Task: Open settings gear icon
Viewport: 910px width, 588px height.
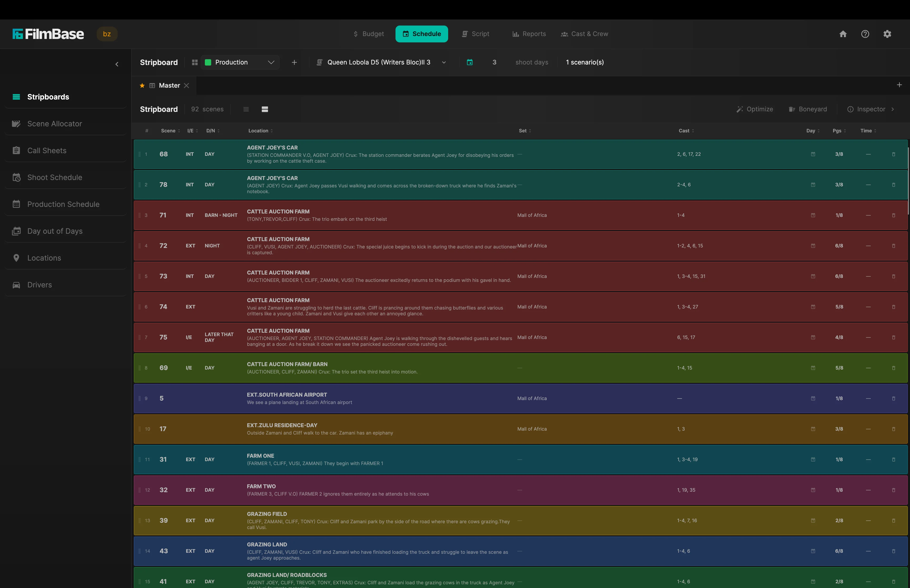Action: (887, 34)
